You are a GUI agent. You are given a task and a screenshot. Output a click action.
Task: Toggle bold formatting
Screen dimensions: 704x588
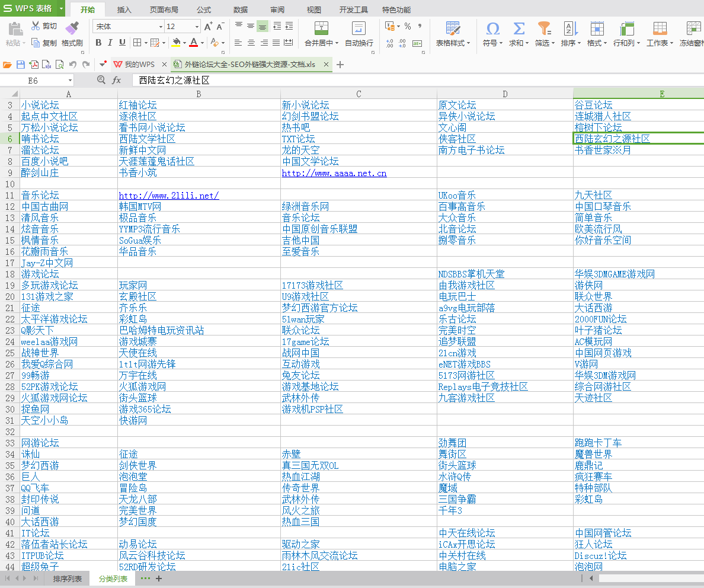coord(98,43)
